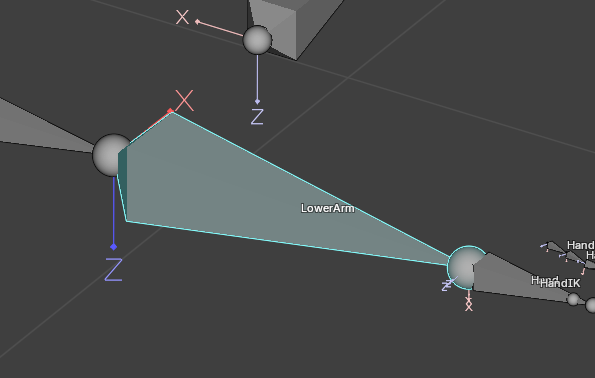Viewport: 595px width, 378px height.
Task: Click the pink X axis label near box bone
Action: click(183, 17)
